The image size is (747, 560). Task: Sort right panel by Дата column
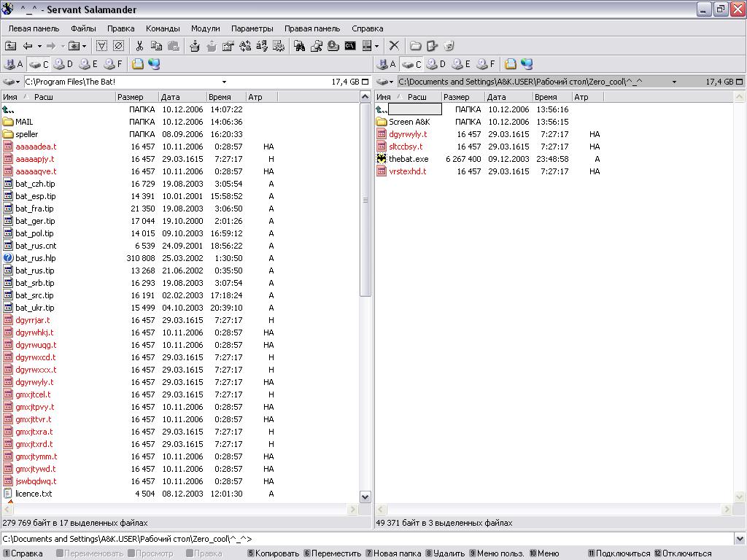[508, 97]
